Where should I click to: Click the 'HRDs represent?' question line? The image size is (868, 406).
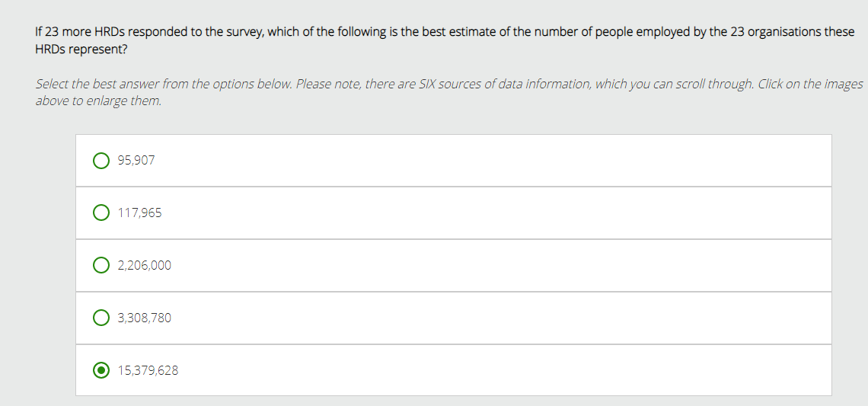81,49
